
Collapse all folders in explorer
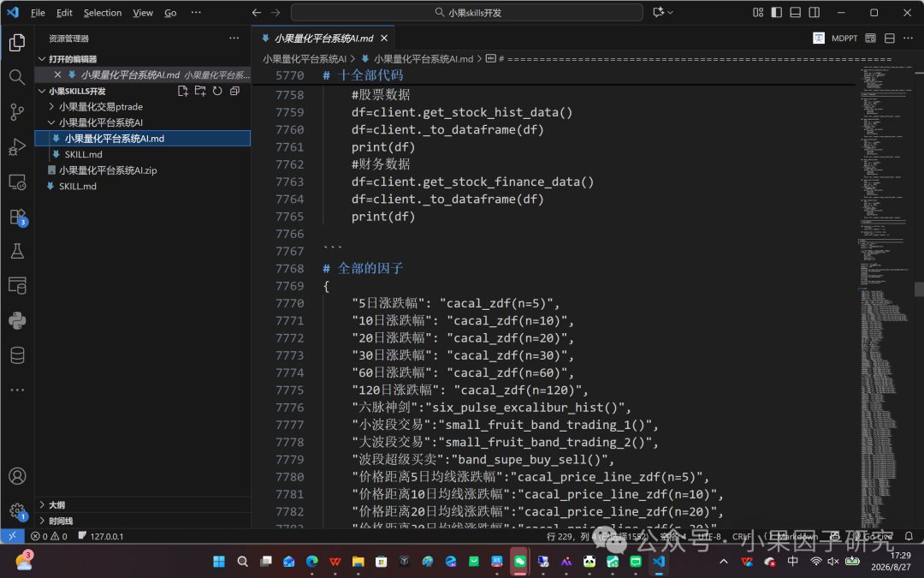tap(234, 91)
